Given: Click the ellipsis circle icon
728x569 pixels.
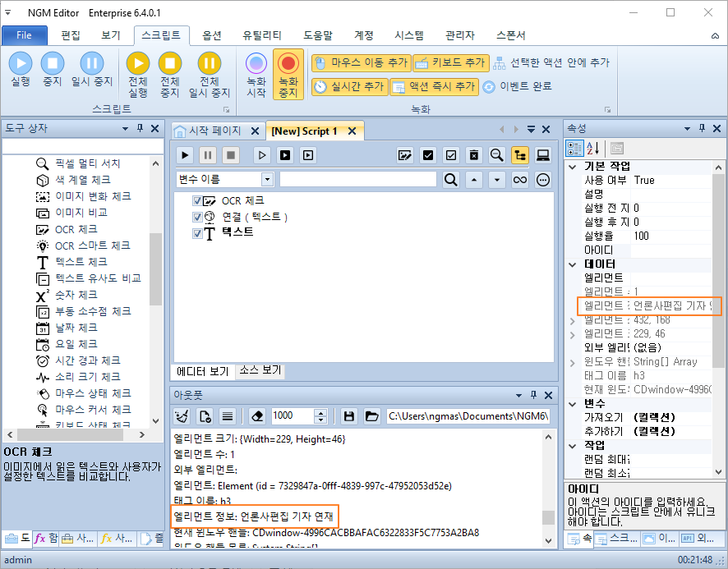Looking at the screenshot, I should (x=543, y=180).
